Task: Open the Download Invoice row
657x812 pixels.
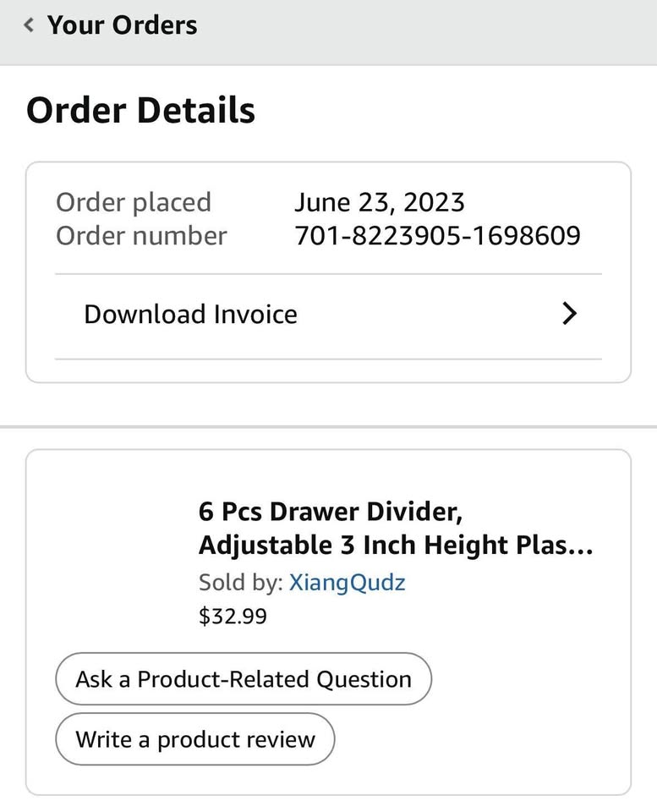Action: click(191, 315)
